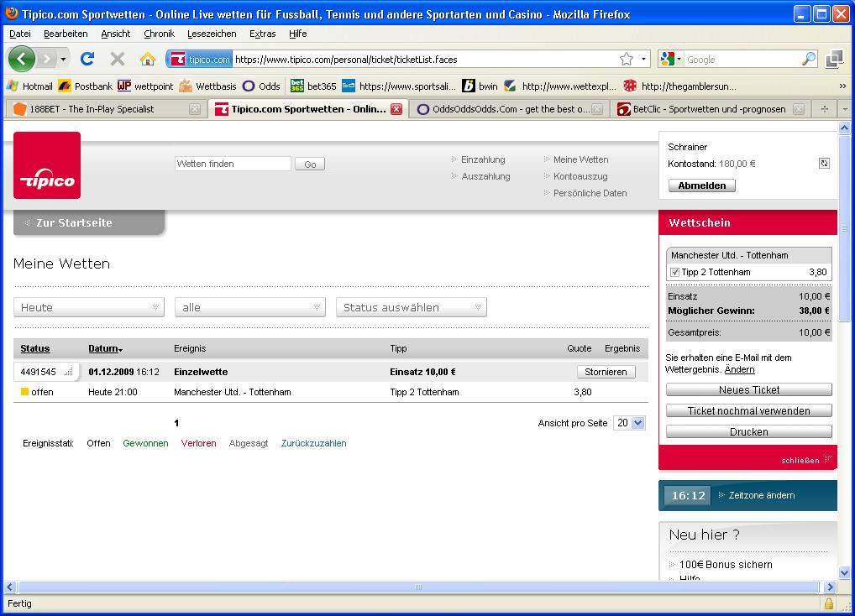Screen dimensions: 855x616
Task: Open the Chronik menu
Action: click(160, 34)
